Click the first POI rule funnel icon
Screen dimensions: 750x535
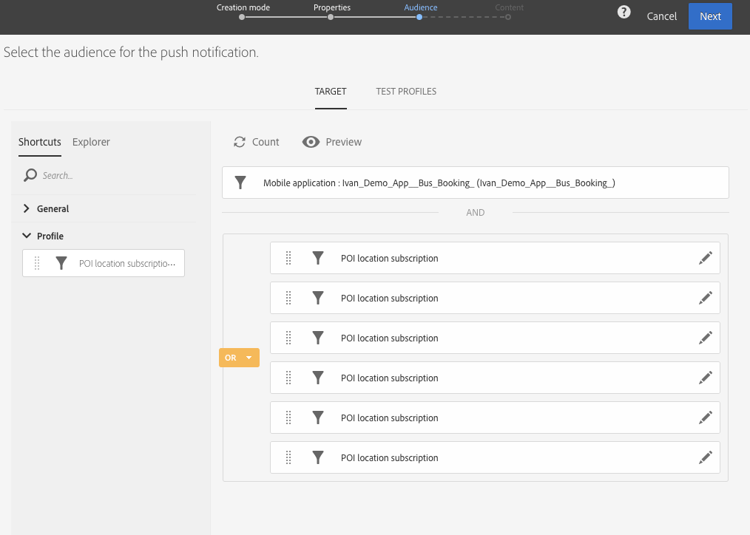point(318,258)
